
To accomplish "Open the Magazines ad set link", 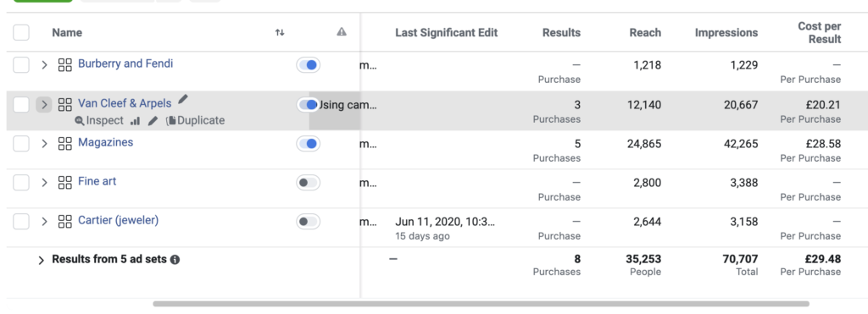I will 106,142.
